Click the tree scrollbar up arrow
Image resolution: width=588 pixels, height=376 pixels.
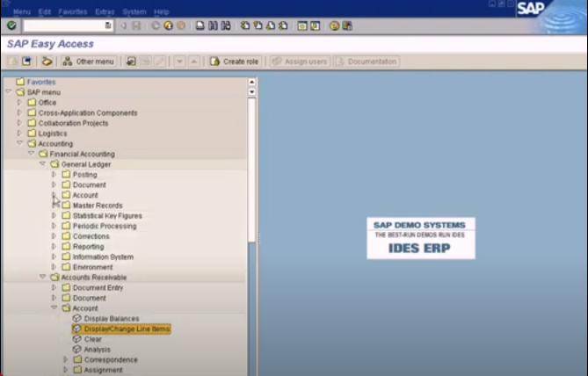pyautogui.click(x=252, y=82)
